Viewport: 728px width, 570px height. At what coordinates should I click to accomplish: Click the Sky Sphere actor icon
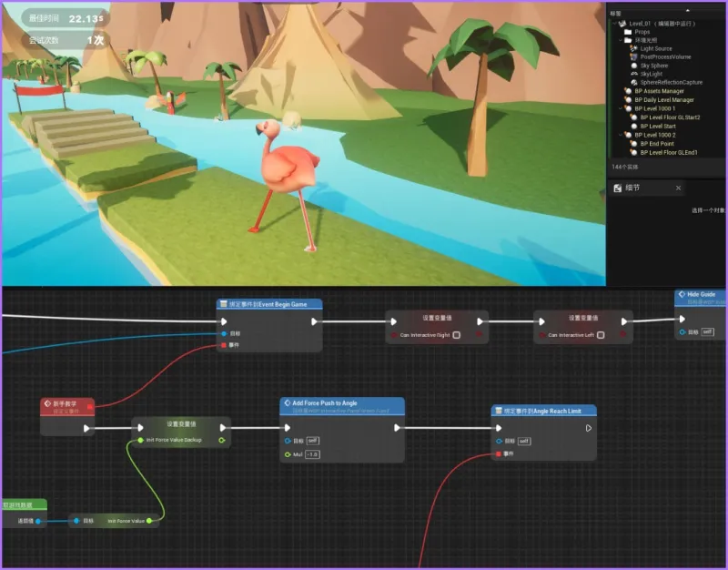[x=633, y=66]
